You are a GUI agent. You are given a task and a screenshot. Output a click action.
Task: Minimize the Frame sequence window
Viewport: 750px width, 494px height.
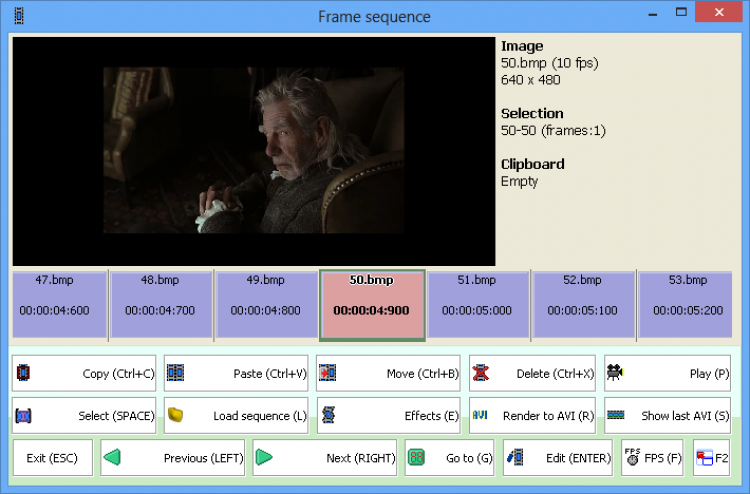652,13
